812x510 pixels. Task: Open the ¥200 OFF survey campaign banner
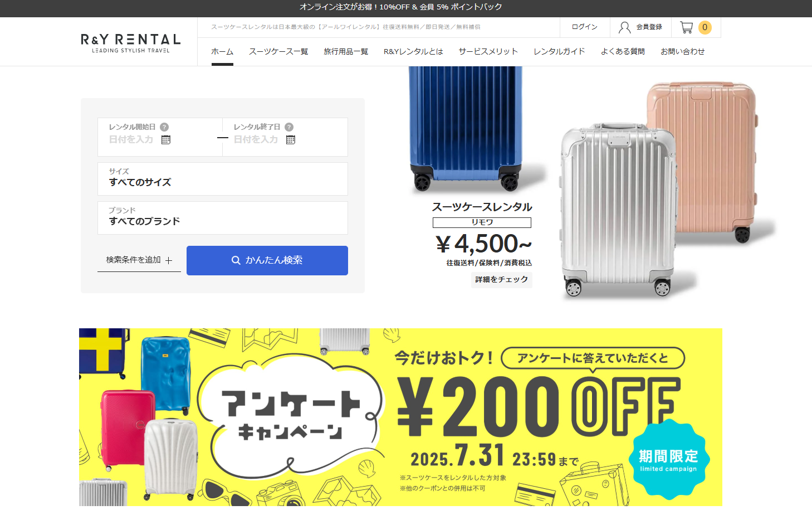(401, 417)
